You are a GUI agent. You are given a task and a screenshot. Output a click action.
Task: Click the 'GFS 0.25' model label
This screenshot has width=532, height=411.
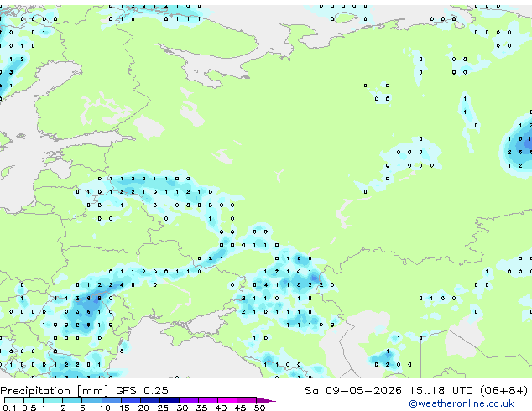pos(142,391)
